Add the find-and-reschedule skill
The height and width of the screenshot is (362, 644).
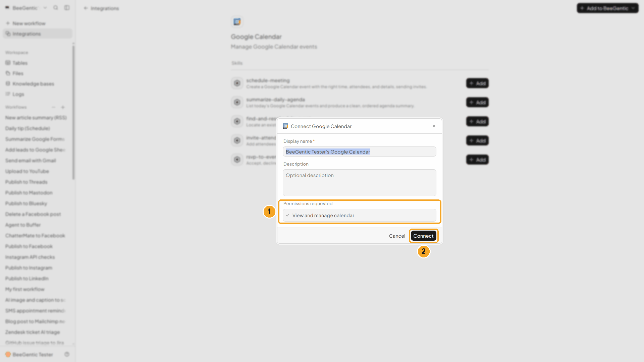(x=477, y=121)
